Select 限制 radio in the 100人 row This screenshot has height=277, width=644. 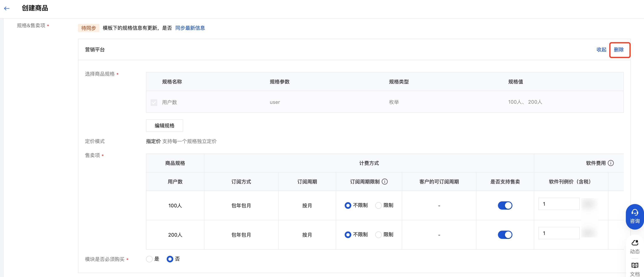[379, 205]
